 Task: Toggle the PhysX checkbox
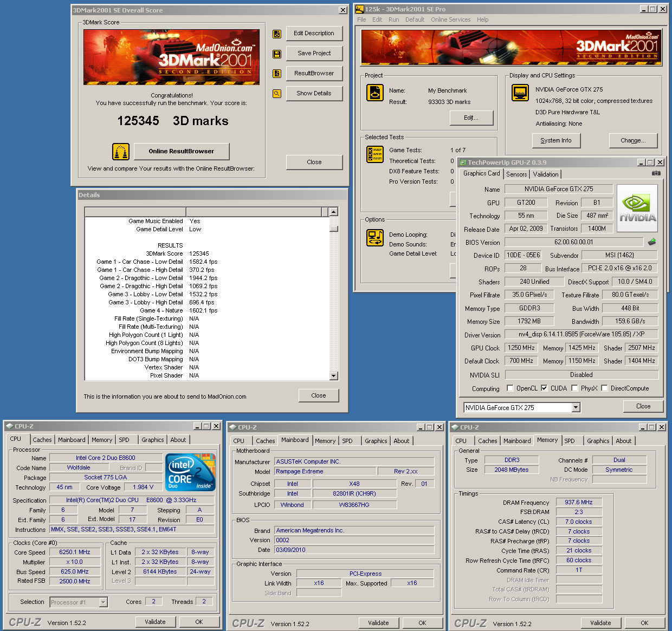point(574,388)
